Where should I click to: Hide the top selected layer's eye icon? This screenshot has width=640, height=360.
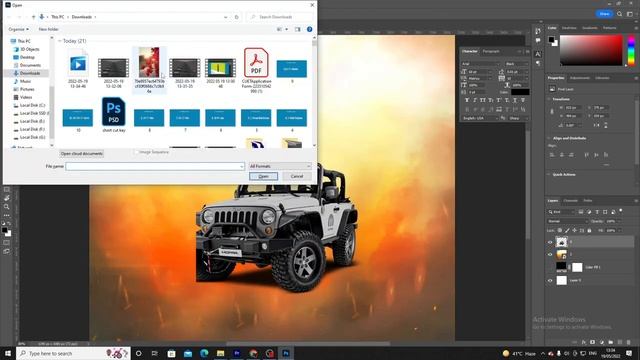click(550, 242)
